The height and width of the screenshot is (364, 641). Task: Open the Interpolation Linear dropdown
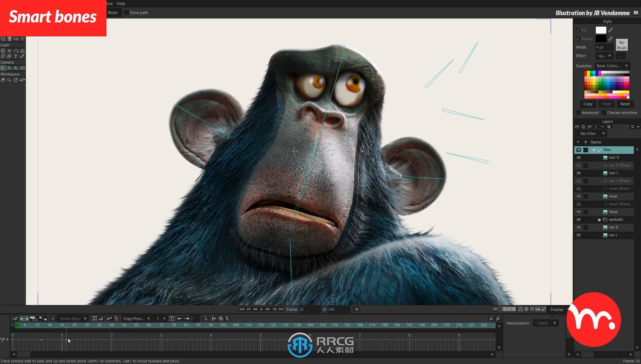546,323
